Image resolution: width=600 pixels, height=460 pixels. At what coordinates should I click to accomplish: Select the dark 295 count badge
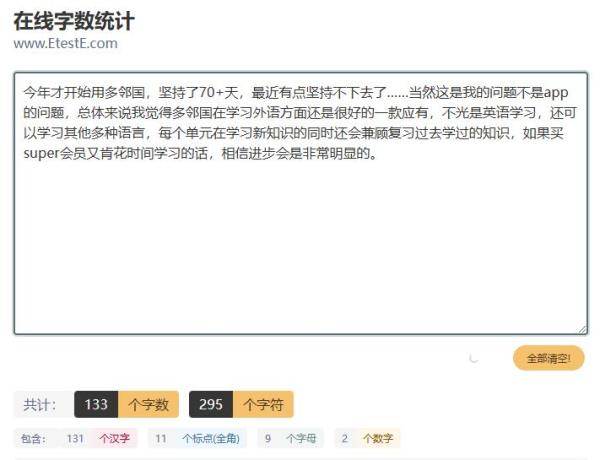(x=211, y=404)
